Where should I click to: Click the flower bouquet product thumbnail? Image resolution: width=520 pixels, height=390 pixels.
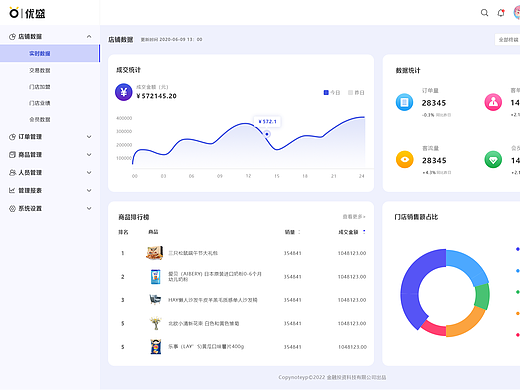point(156,323)
